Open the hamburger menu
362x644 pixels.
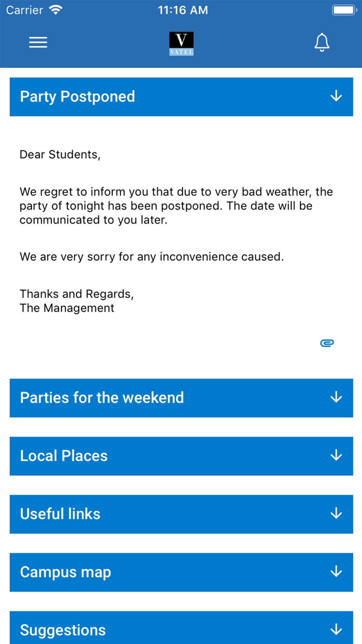click(x=38, y=42)
